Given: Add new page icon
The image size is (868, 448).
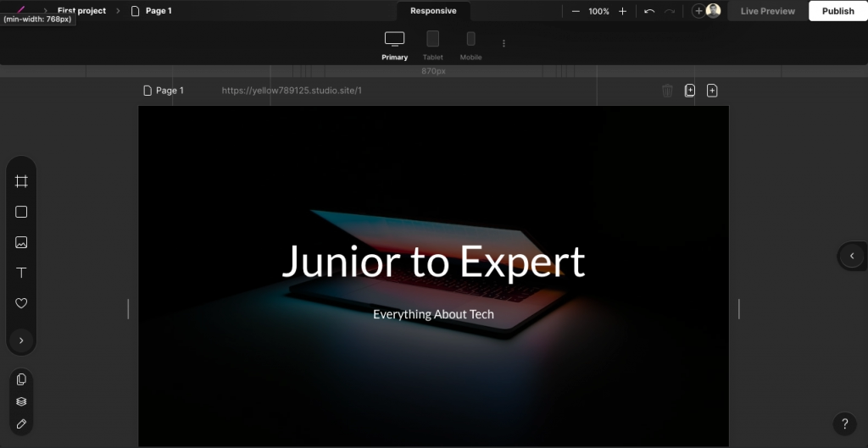Looking at the screenshot, I should pos(712,91).
